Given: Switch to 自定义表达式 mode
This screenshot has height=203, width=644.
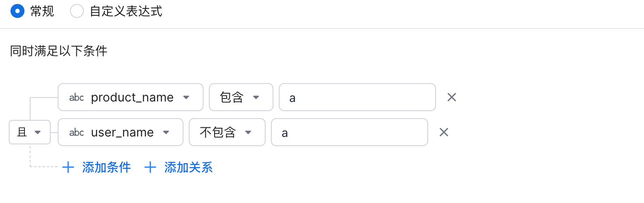Looking at the screenshot, I should pyautogui.click(x=77, y=11).
